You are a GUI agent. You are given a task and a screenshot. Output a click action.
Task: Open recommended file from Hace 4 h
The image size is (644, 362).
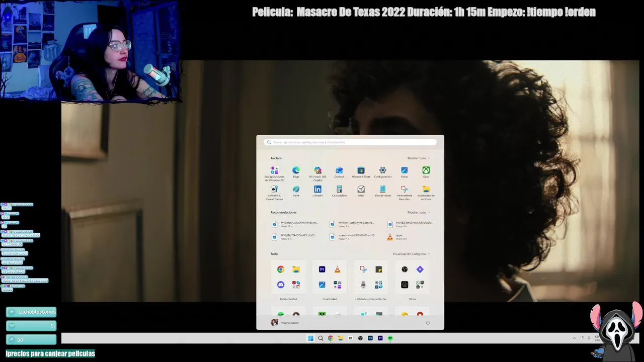[x=411, y=224]
